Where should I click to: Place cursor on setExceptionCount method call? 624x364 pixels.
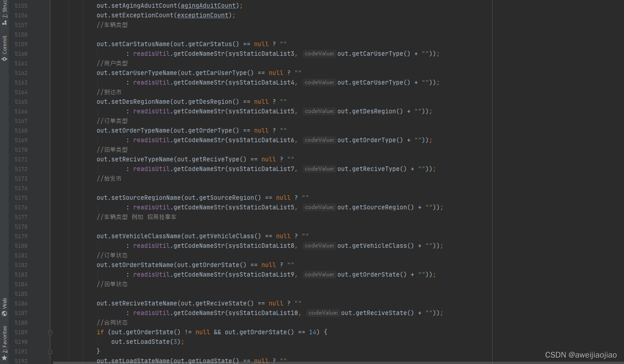point(142,16)
